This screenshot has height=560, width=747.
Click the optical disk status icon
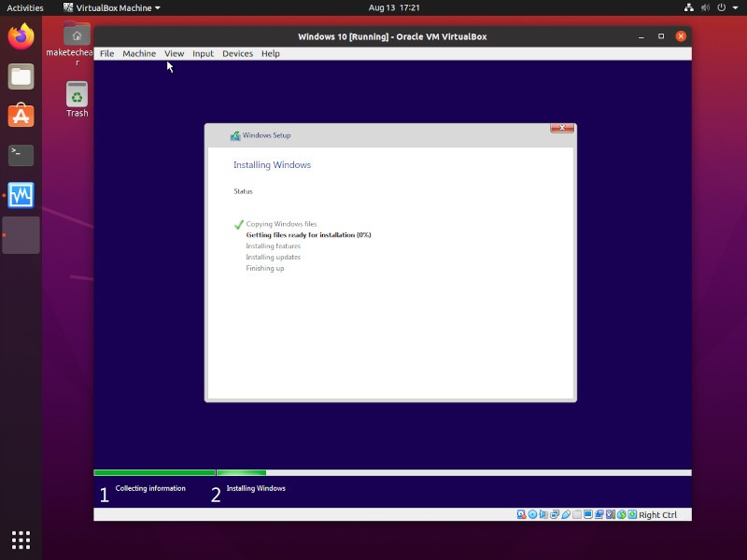point(532,514)
